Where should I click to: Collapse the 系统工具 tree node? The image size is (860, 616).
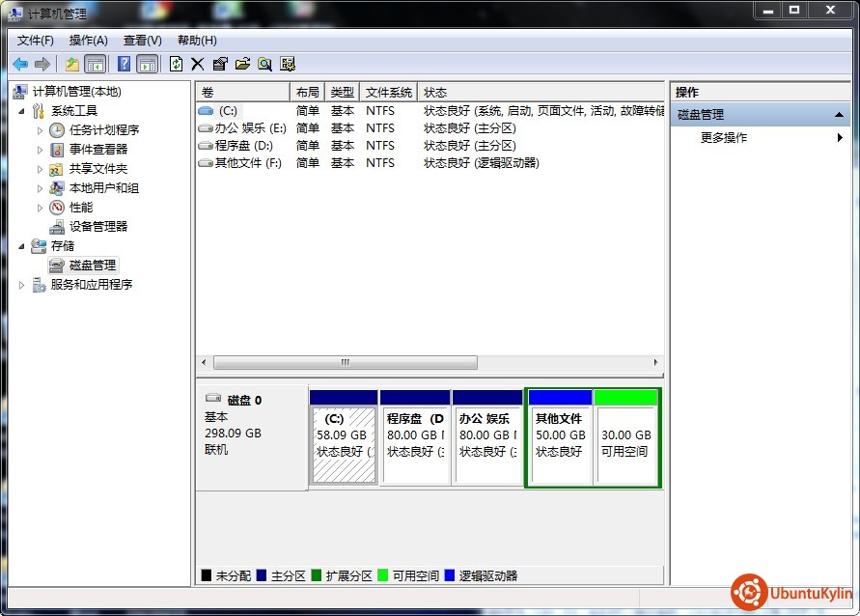point(22,111)
